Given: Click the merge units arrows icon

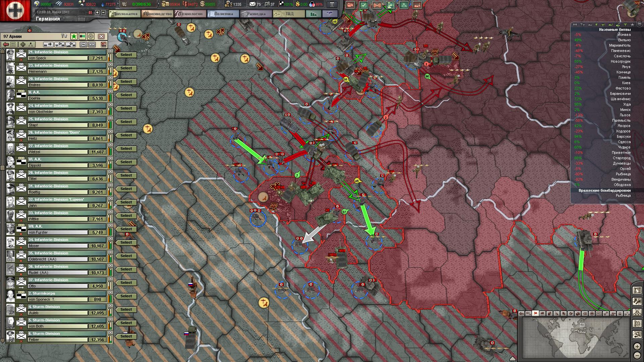Looking at the screenshot, I should click(92, 45).
